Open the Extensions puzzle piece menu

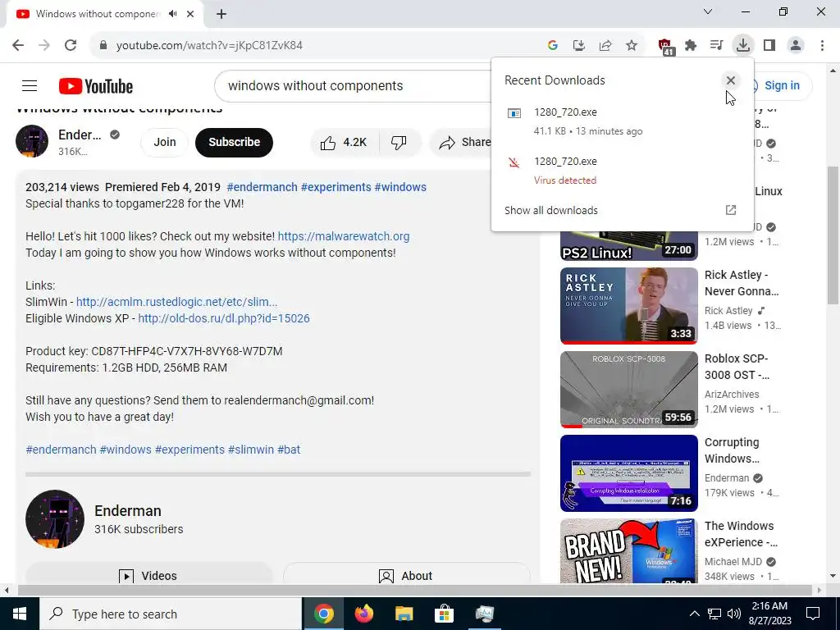pos(691,46)
